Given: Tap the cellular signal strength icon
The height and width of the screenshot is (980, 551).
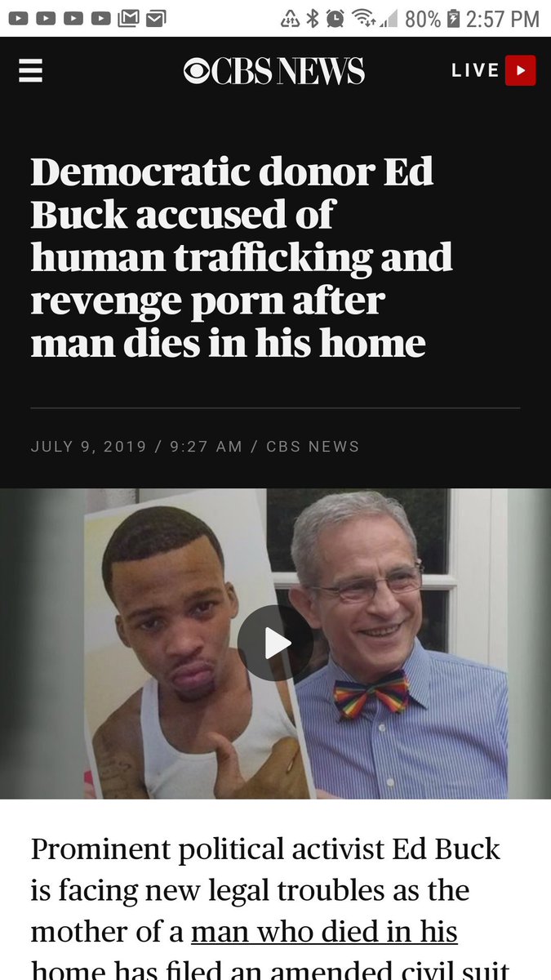Looking at the screenshot, I should click(387, 19).
